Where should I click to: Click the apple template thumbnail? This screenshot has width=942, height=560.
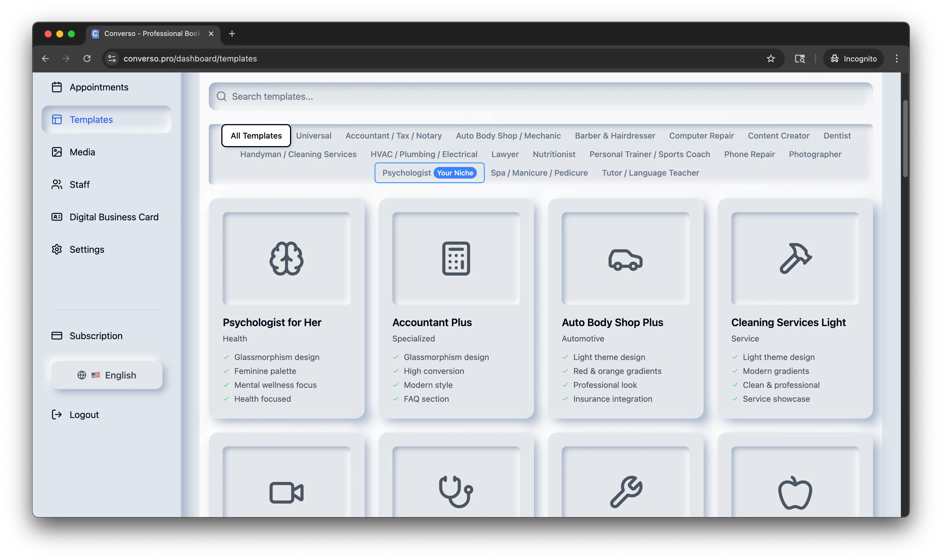pos(795,481)
